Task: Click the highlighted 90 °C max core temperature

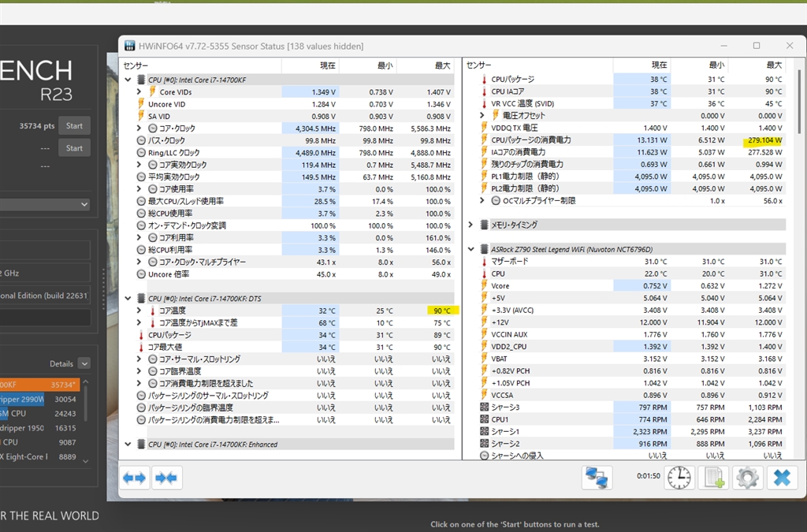Action: point(443,311)
